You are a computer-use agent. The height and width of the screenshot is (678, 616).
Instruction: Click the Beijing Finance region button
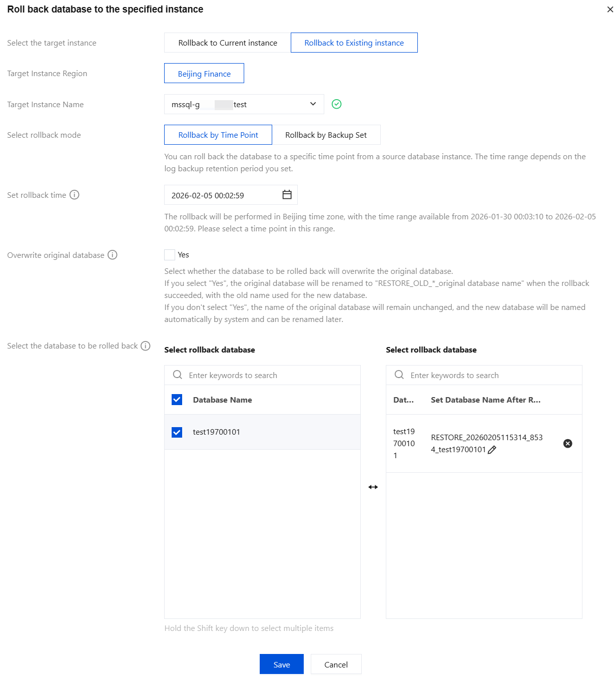point(204,74)
